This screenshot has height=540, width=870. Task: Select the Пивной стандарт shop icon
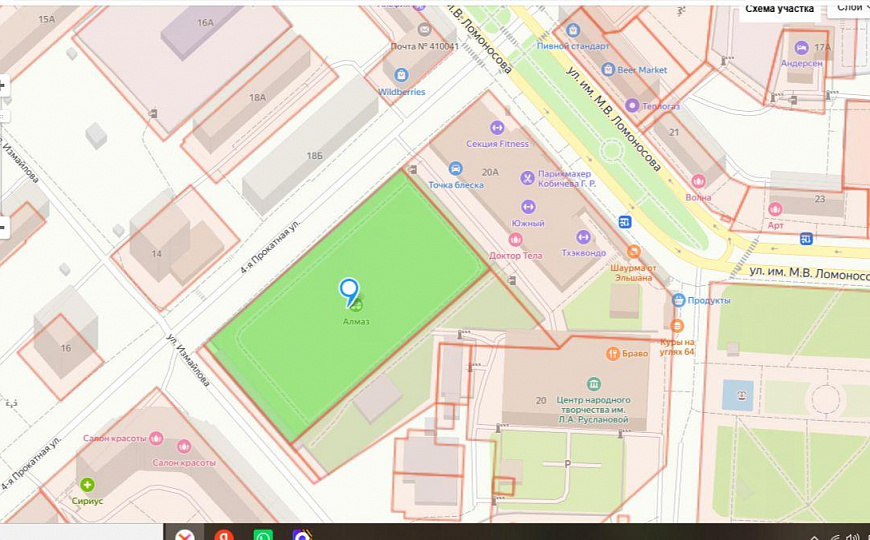(x=573, y=29)
